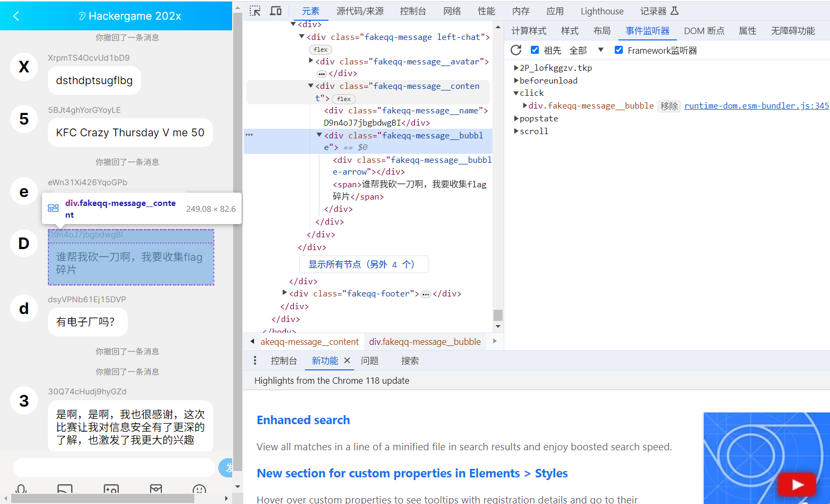Screen dimensions: 830x504
Task: Expand collapsed ellipsis in avatar div
Action: point(322,74)
